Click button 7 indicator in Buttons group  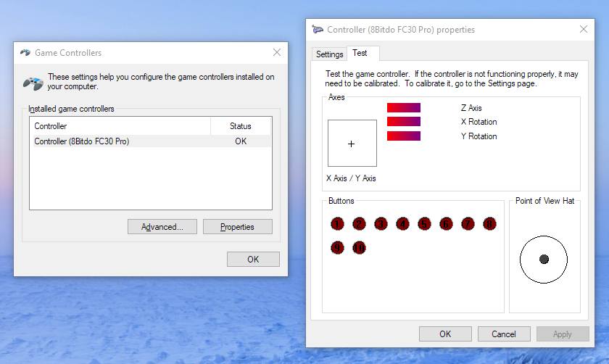click(x=468, y=224)
